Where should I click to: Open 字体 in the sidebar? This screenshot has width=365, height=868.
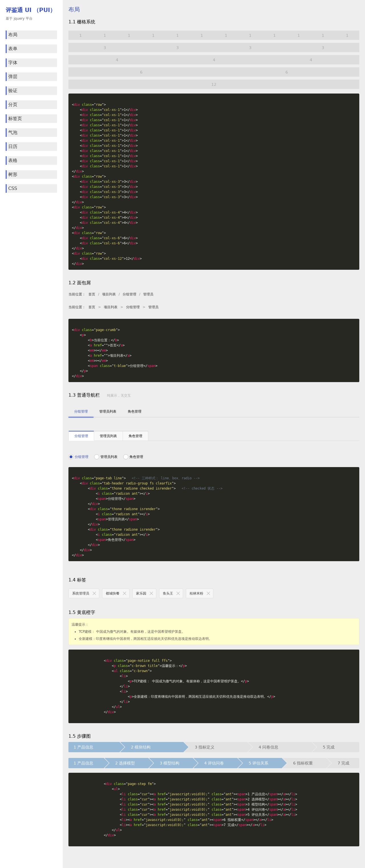coord(31,63)
